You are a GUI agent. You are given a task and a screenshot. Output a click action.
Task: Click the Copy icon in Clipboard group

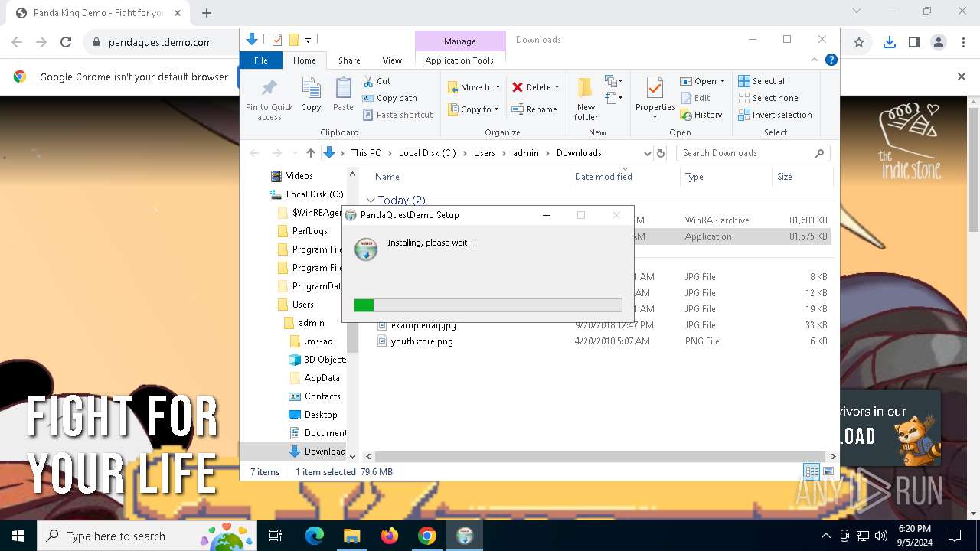pyautogui.click(x=311, y=94)
